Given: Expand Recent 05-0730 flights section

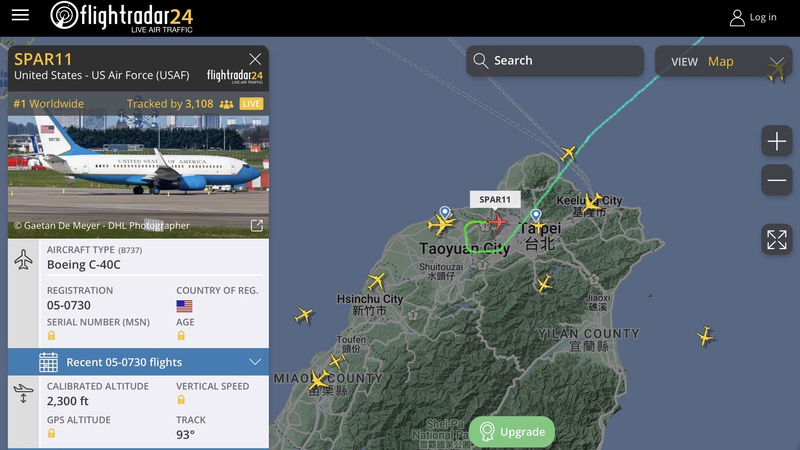Looking at the screenshot, I should click(x=138, y=362).
